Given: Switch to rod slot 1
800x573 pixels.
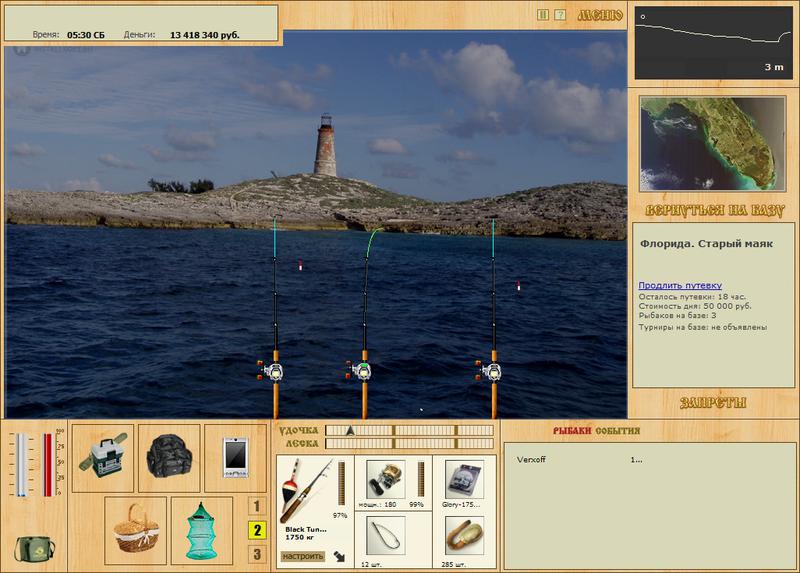Looking at the screenshot, I should pyautogui.click(x=257, y=506).
